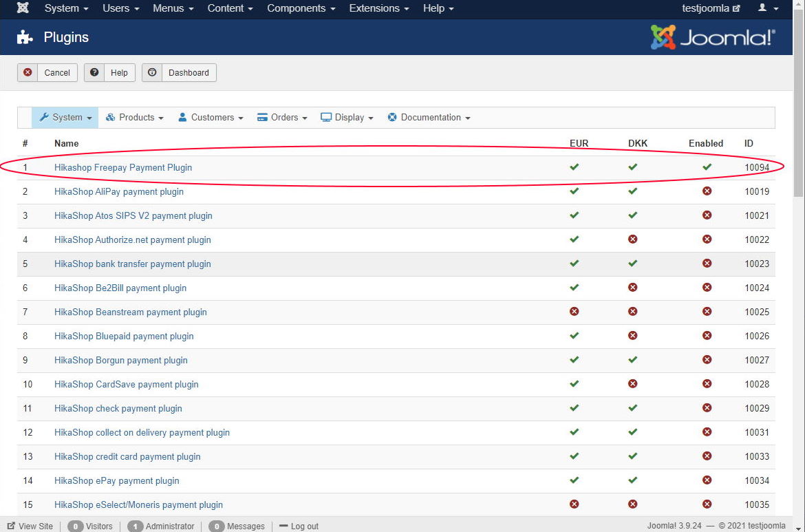Open the Components menu
Viewport: 805px width, 532px height.
(x=301, y=8)
